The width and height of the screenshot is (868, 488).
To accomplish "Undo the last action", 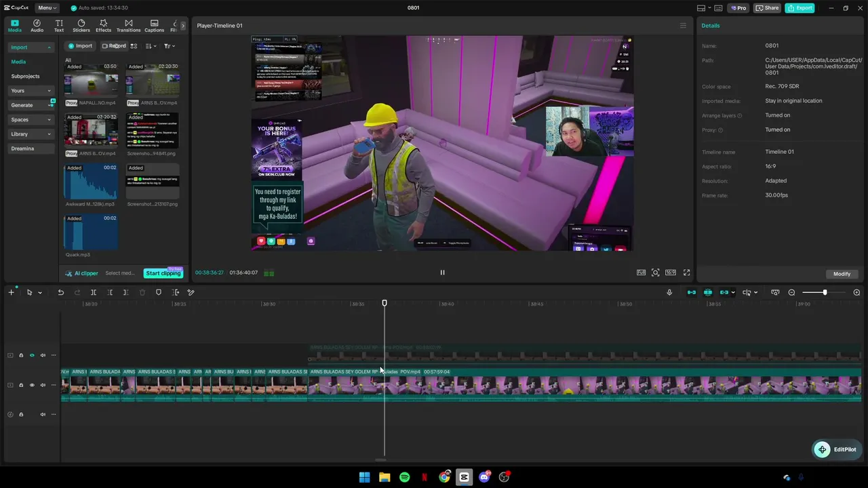I will pyautogui.click(x=60, y=292).
